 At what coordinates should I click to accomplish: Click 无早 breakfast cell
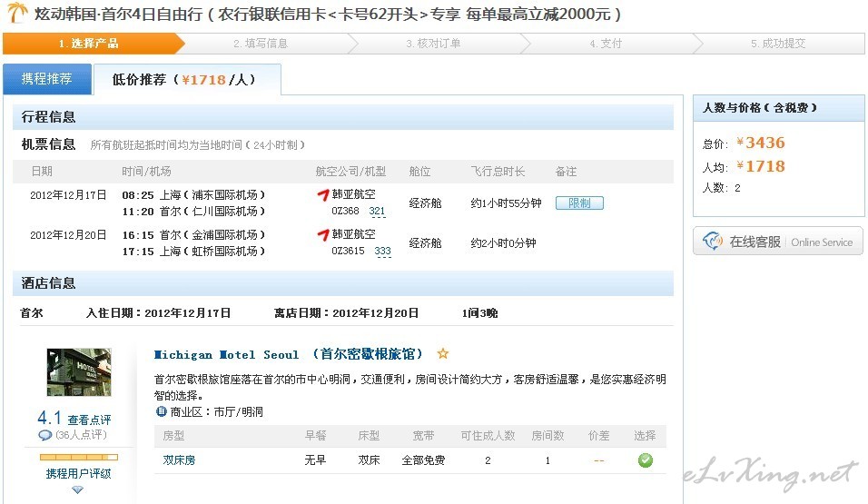click(315, 460)
